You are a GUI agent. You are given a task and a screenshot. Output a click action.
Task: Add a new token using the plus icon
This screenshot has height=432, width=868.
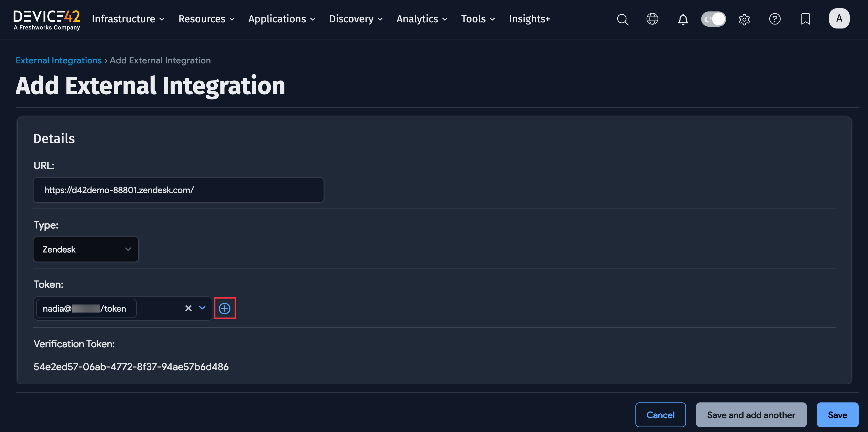click(225, 308)
